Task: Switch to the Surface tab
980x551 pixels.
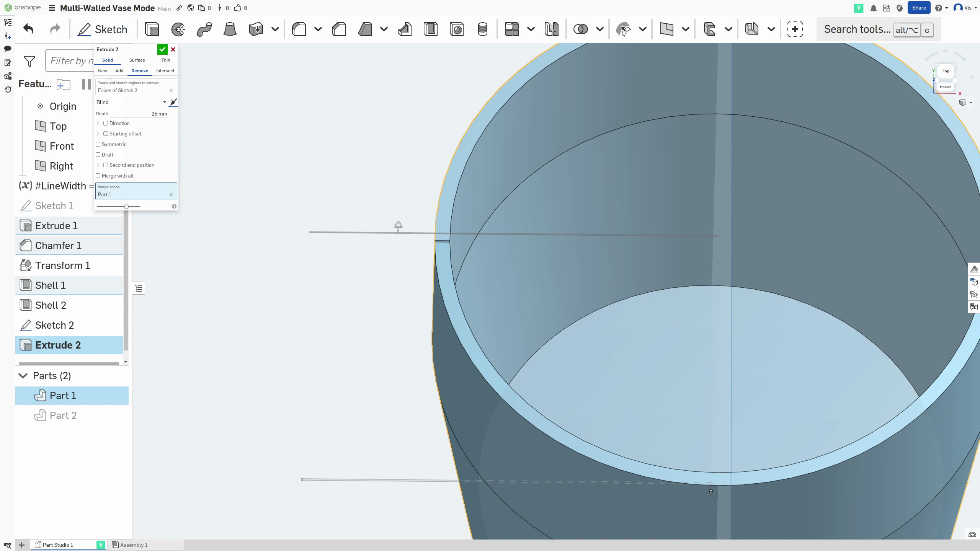Action: click(137, 60)
